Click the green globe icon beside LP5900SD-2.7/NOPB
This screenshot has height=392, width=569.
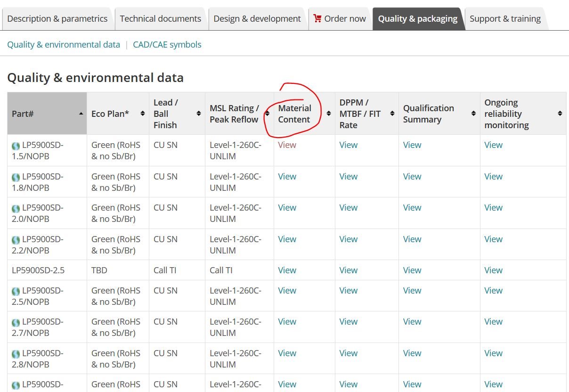pyautogui.click(x=16, y=323)
